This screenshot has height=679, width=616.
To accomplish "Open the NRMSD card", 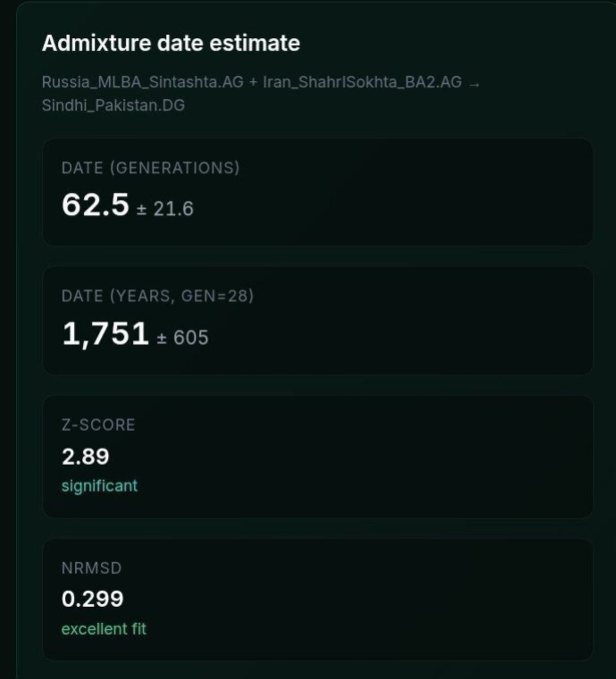I will pos(318,599).
